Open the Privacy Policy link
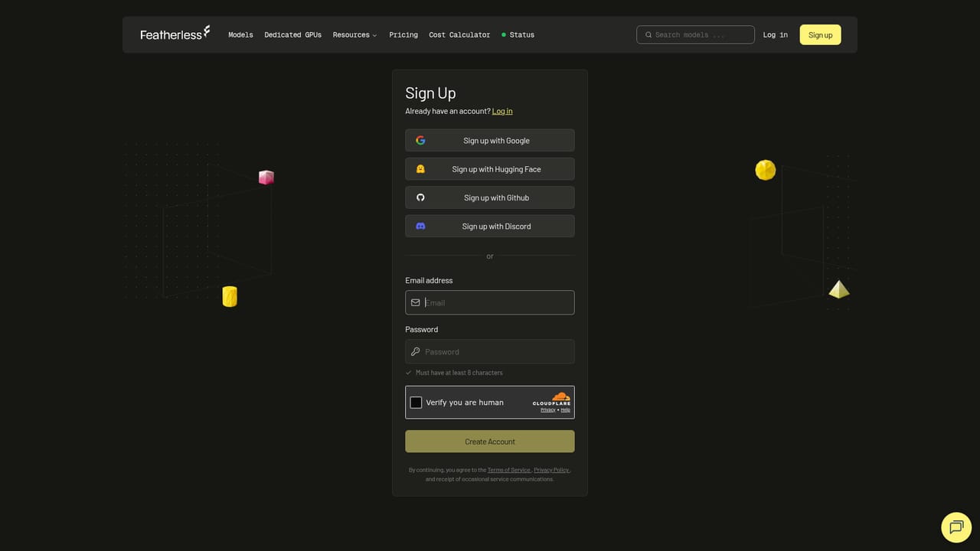 pos(551,470)
